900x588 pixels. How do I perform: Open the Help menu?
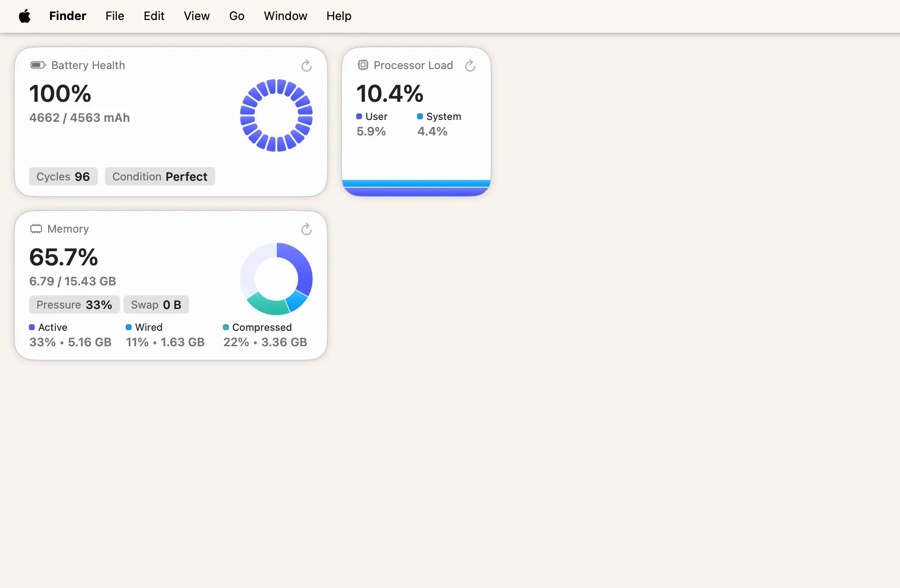(339, 16)
